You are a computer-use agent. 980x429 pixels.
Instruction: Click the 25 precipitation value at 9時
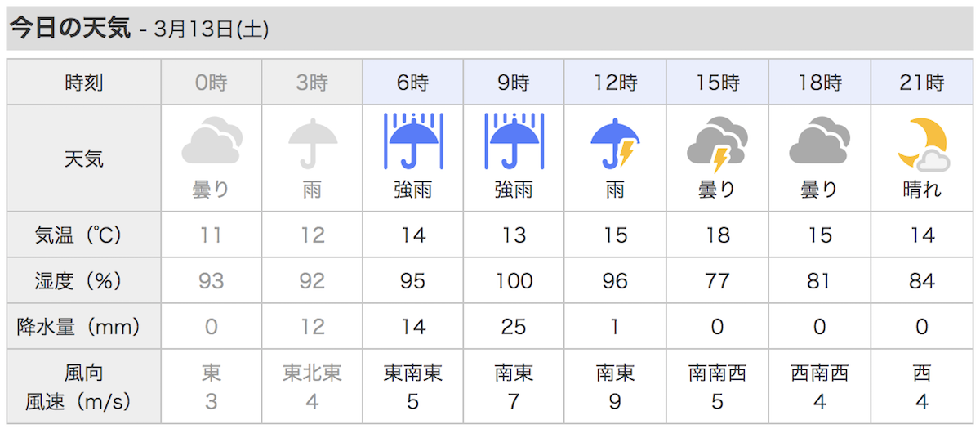(514, 327)
